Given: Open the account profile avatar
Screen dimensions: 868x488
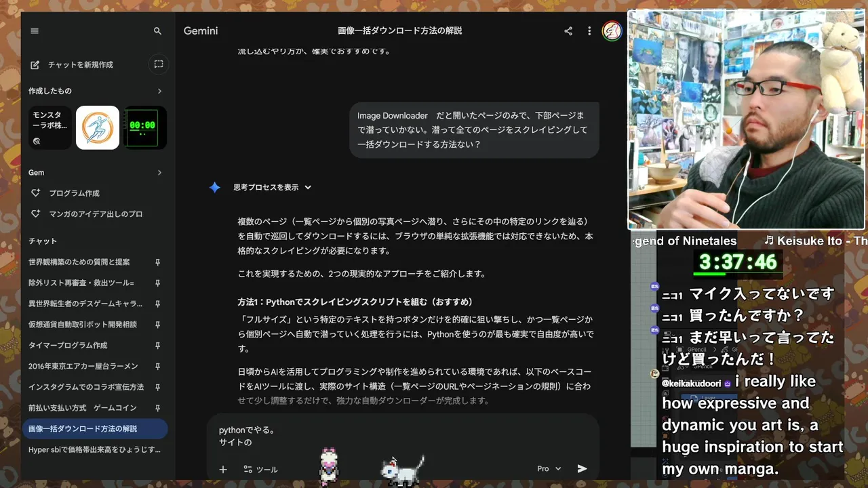Looking at the screenshot, I should (612, 31).
